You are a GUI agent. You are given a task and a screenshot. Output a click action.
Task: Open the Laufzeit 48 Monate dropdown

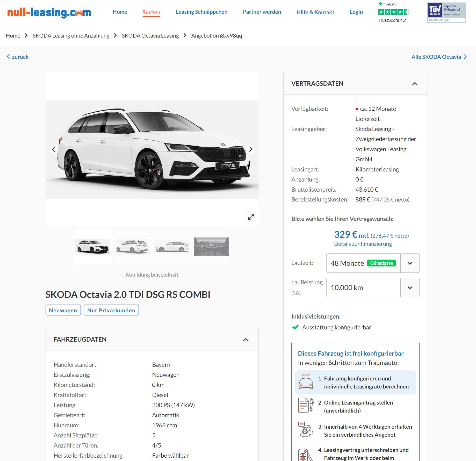pyautogui.click(x=373, y=263)
